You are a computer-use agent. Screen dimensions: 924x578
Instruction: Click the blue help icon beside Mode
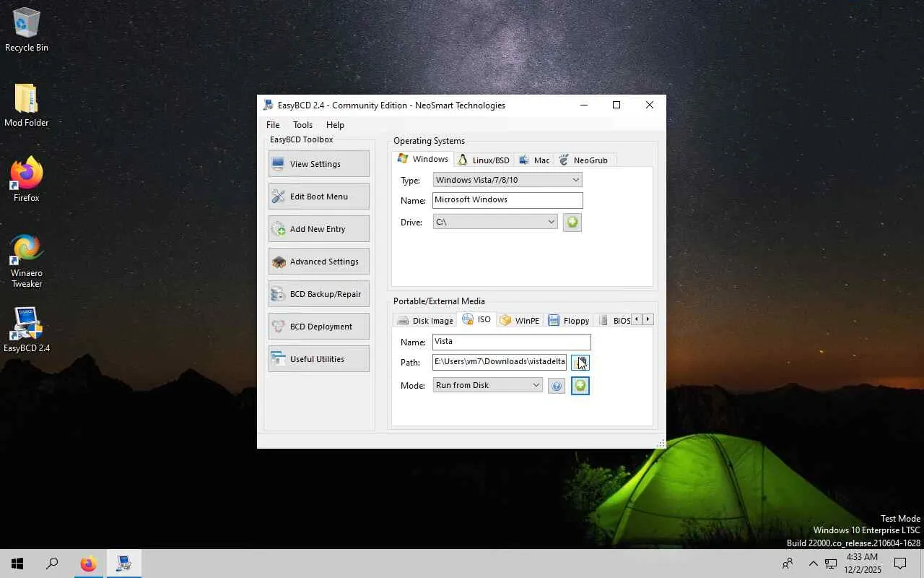tap(557, 387)
